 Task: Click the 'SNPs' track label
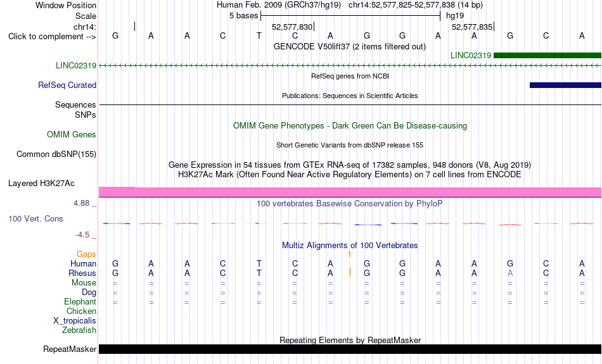pyautogui.click(x=86, y=115)
